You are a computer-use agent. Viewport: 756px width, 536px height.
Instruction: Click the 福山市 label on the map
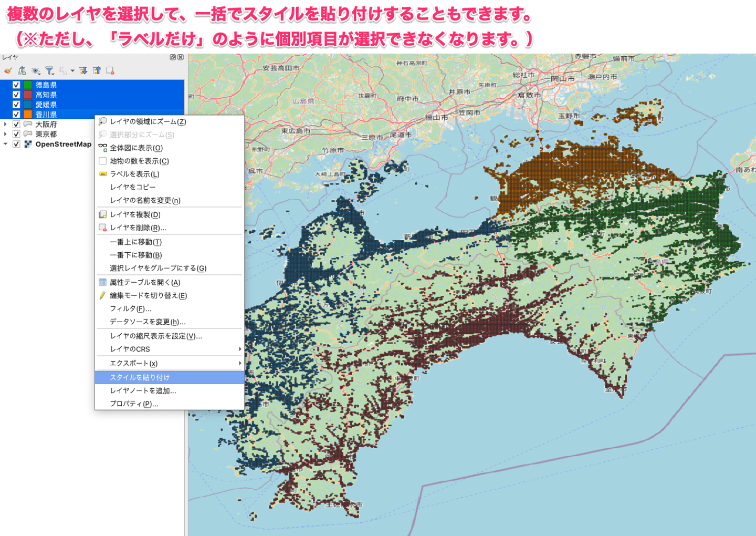click(x=437, y=118)
